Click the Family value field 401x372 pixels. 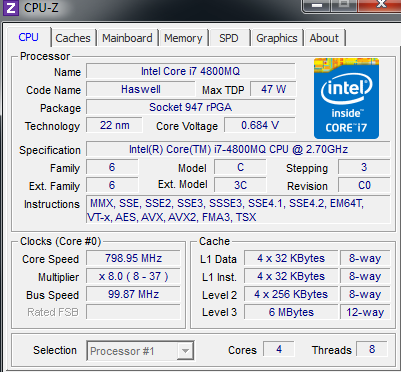pos(112,167)
